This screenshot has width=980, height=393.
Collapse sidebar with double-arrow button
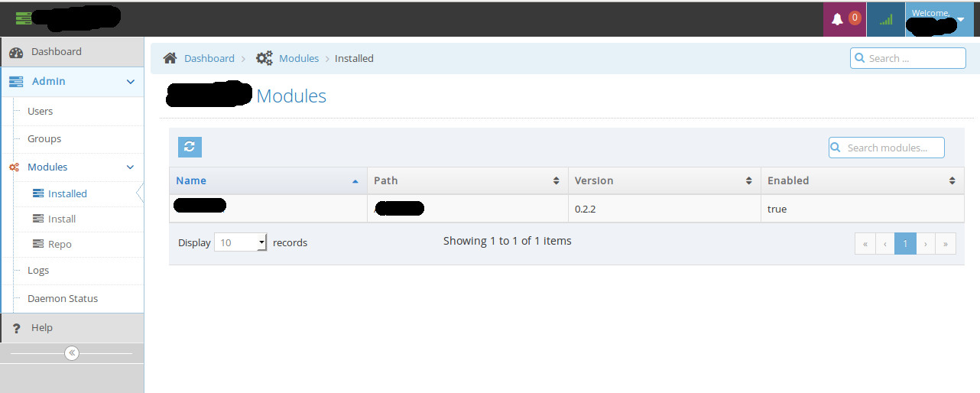pyautogui.click(x=72, y=353)
